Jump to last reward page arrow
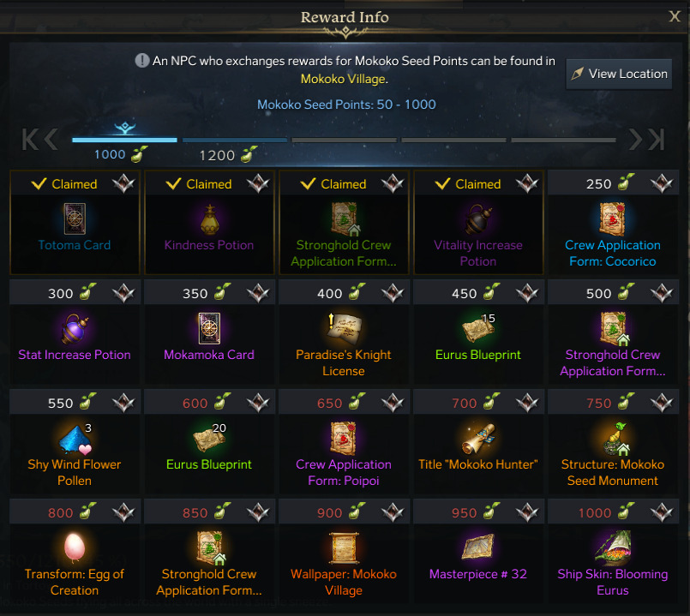This screenshot has width=690, height=616. pos(656,140)
